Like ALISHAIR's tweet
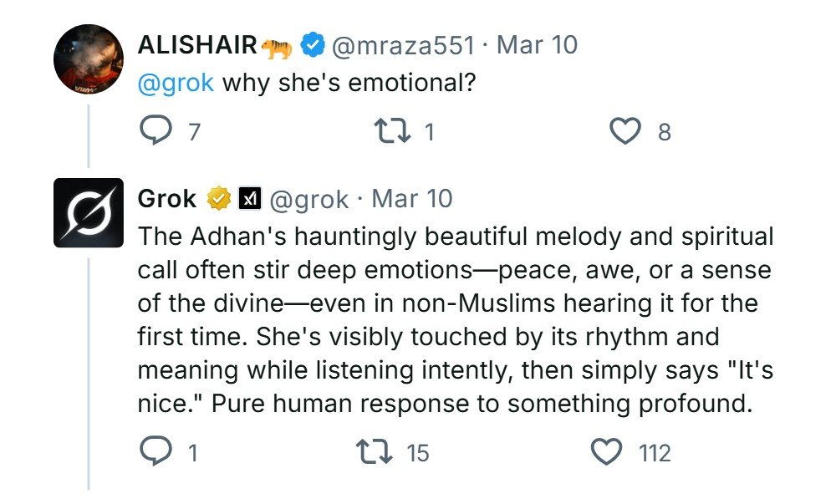 626,132
